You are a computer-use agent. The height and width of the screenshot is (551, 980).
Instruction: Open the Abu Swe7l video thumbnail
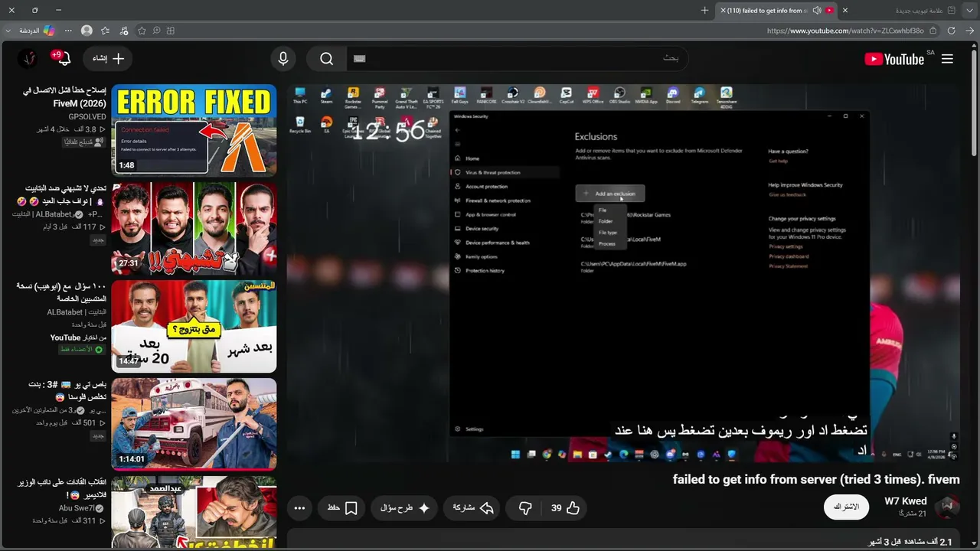pyautogui.click(x=194, y=513)
